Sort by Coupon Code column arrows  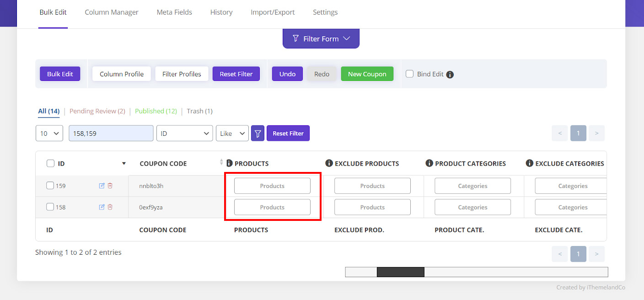click(x=221, y=162)
